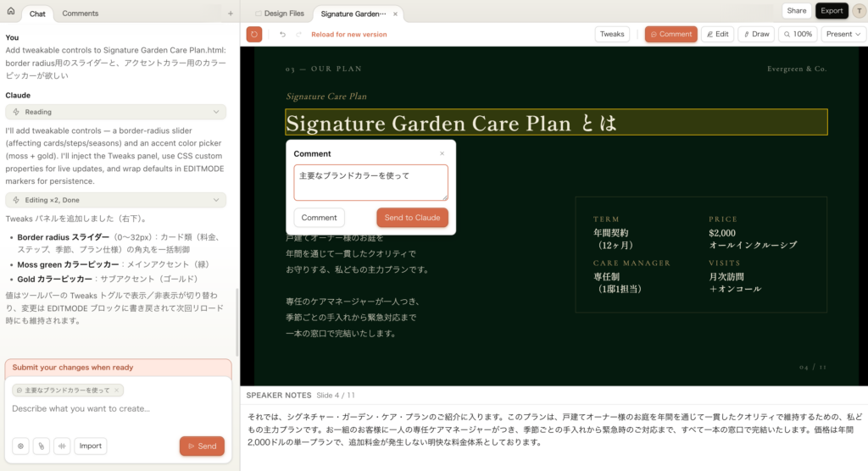This screenshot has height=471, width=868.
Task: Click the Send to Claude button
Action: pos(412,218)
